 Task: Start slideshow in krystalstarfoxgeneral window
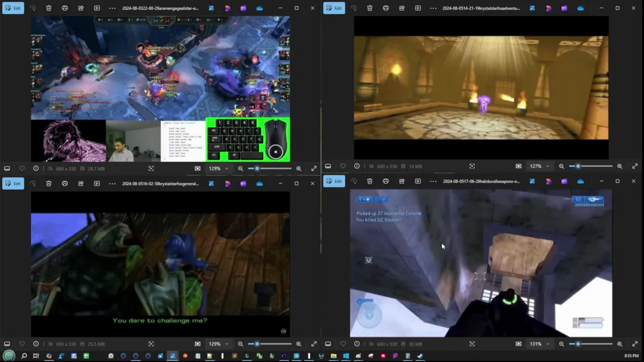tap(97, 184)
